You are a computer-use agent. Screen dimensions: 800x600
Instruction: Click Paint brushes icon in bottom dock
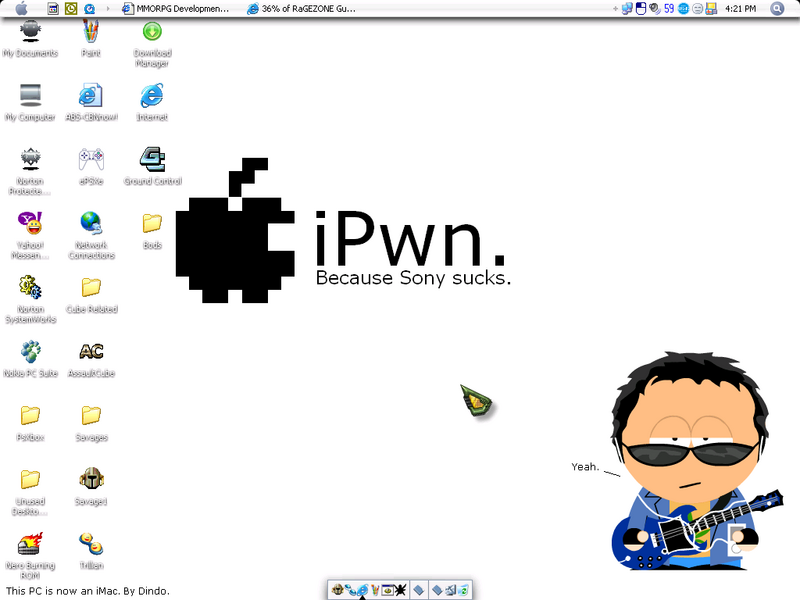point(375,590)
